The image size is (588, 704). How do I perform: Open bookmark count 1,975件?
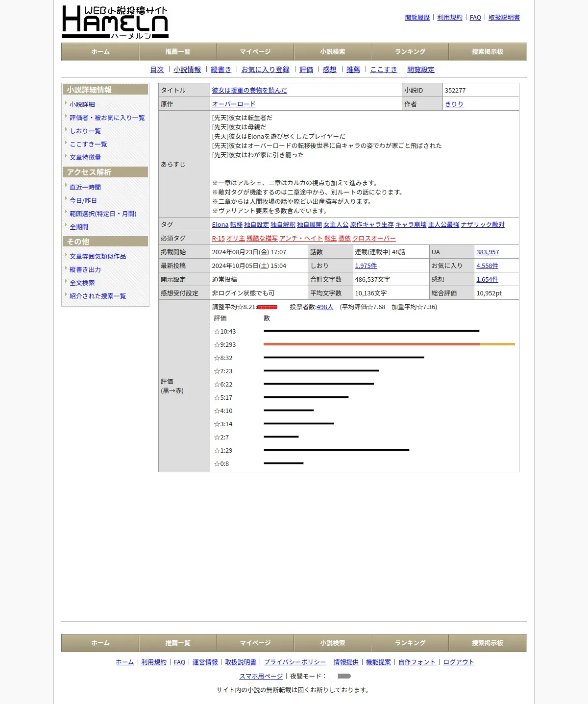tap(366, 266)
